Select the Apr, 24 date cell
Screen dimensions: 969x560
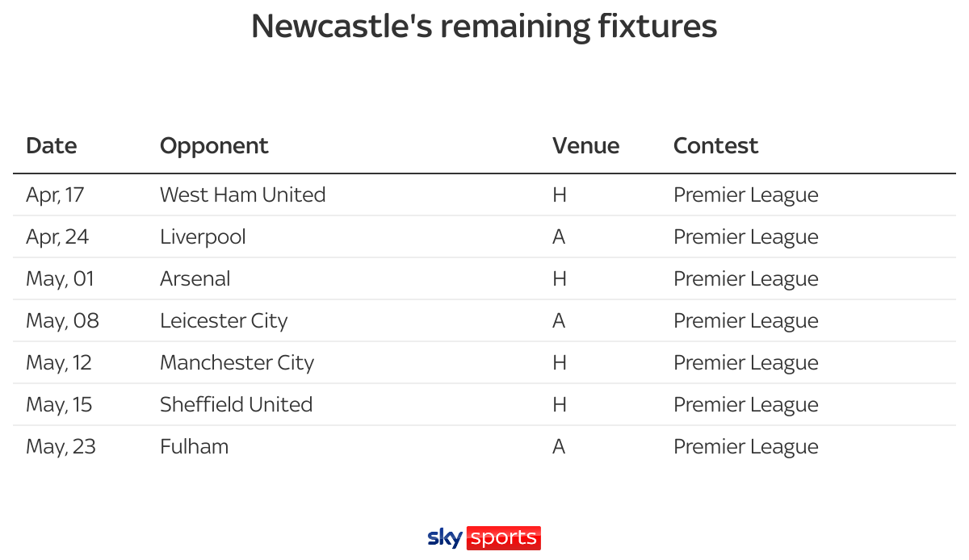[57, 236]
